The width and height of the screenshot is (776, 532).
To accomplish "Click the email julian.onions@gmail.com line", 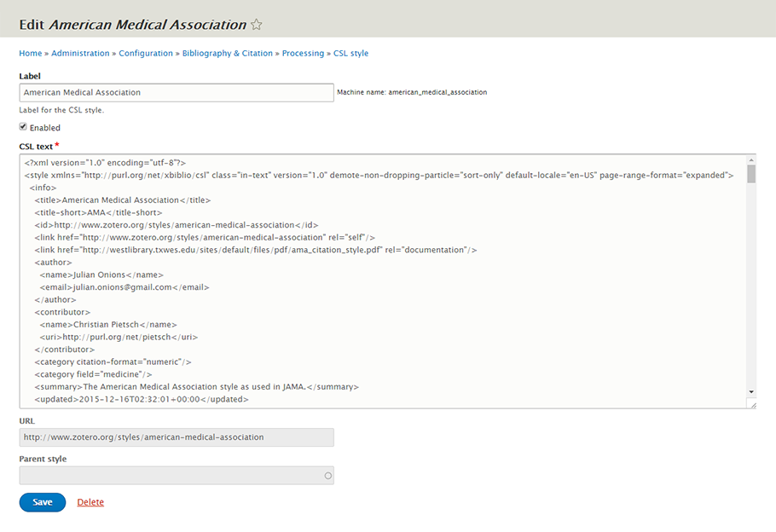I will 125,287.
